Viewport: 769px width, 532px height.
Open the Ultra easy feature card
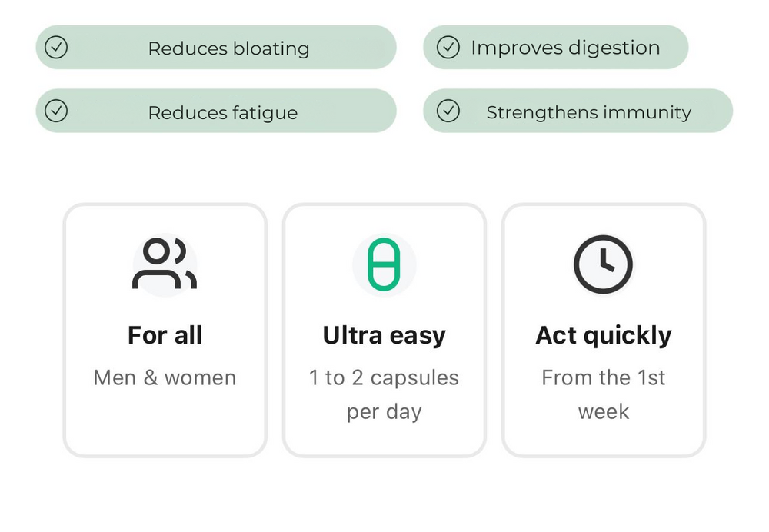[384, 331]
